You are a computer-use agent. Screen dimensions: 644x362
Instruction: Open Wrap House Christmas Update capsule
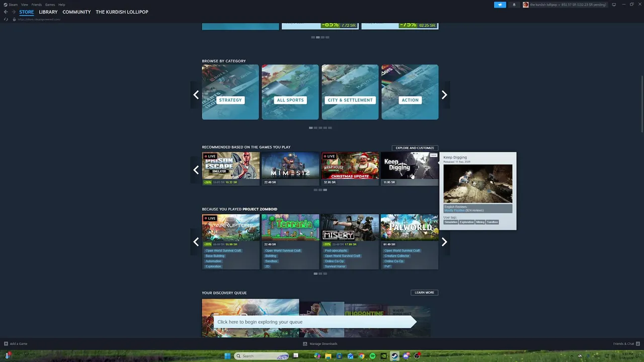(350, 168)
